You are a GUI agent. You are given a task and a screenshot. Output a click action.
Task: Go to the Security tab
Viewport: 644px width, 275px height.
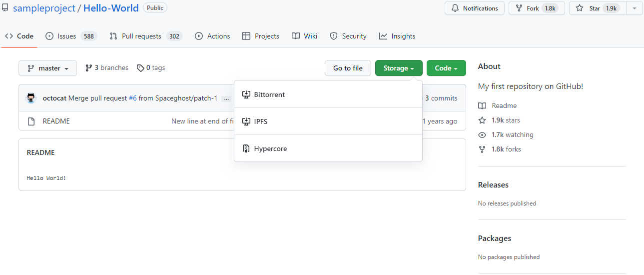coord(348,36)
